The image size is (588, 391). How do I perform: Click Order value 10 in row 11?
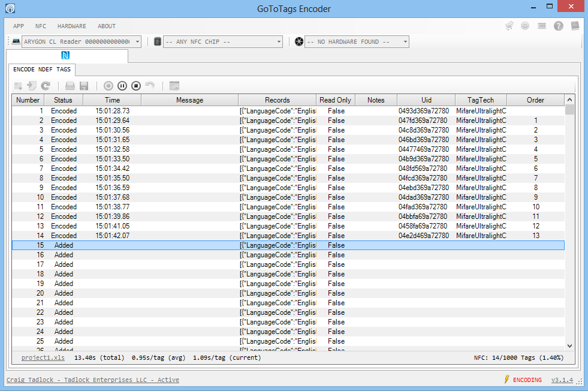(536, 207)
